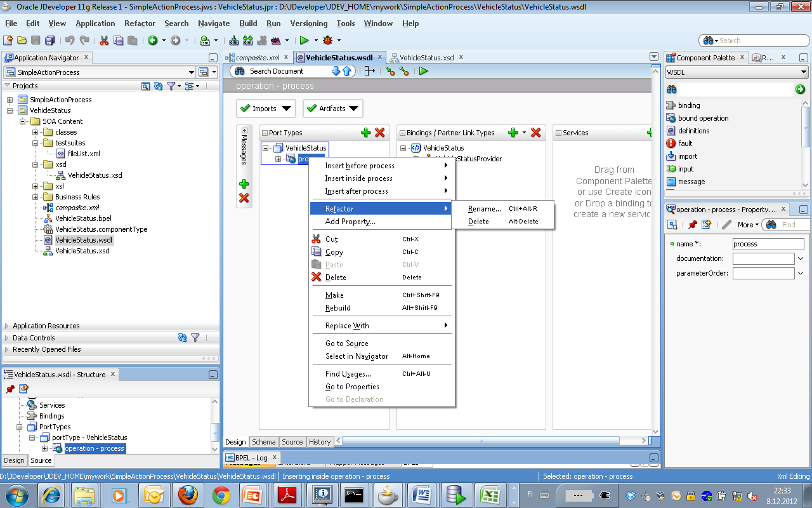Click the green go arrow in Component Palette
Image resolution: width=812 pixels, height=508 pixels.
(801, 90)
